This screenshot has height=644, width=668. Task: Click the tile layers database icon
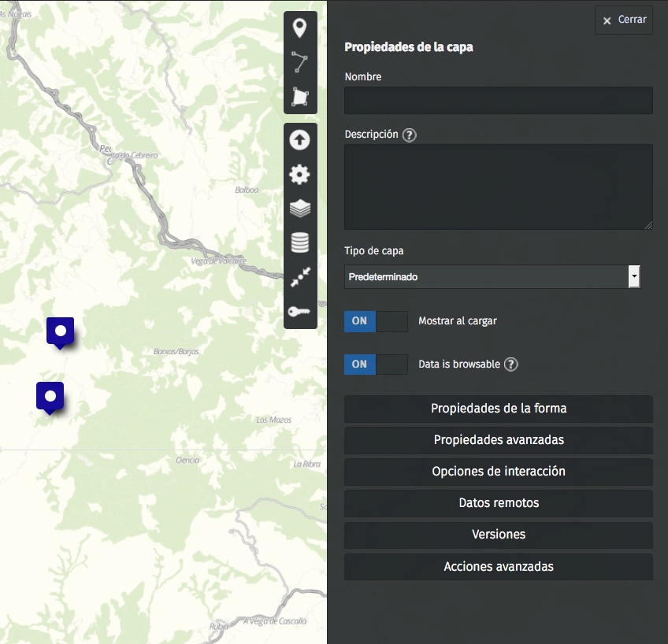(300, 243)
